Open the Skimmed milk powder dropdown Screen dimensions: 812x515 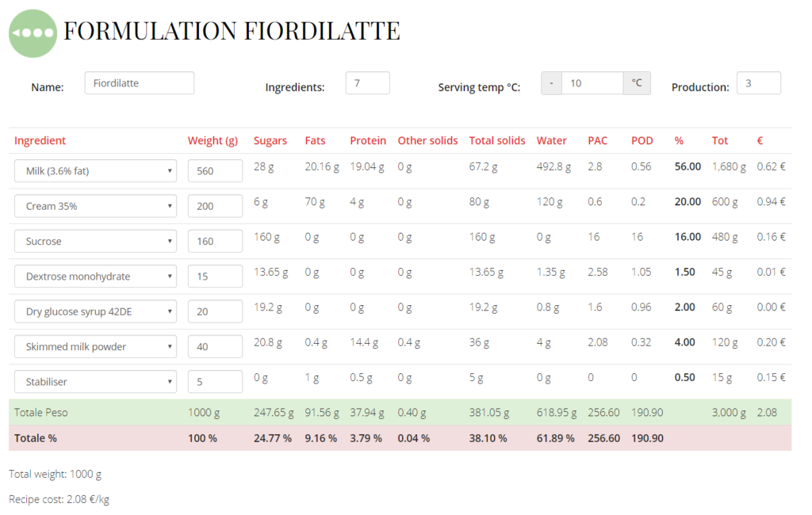tap(95, 347)
